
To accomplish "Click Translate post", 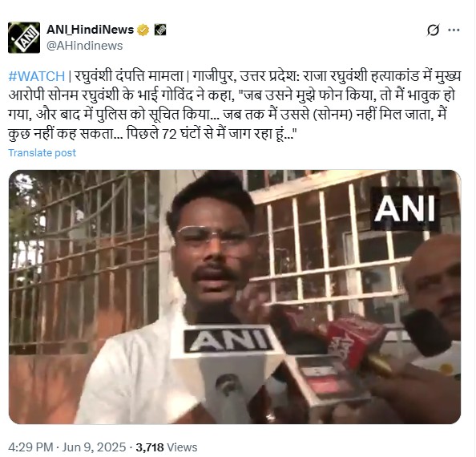I will 42,153.
